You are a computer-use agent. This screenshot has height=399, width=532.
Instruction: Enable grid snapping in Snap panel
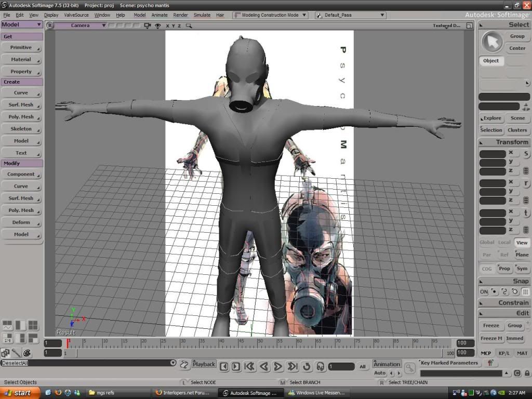click(x=525, y=292)
